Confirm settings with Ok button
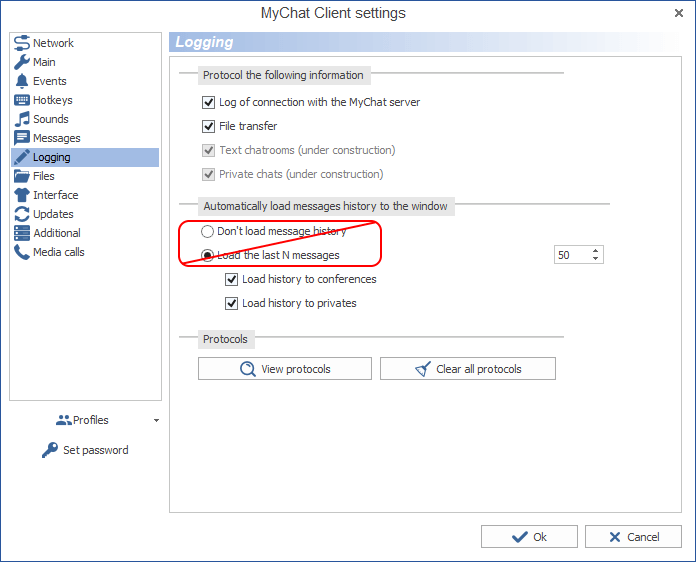The height and width of the screenshot is (562, 696). click(x=529, y=537)
